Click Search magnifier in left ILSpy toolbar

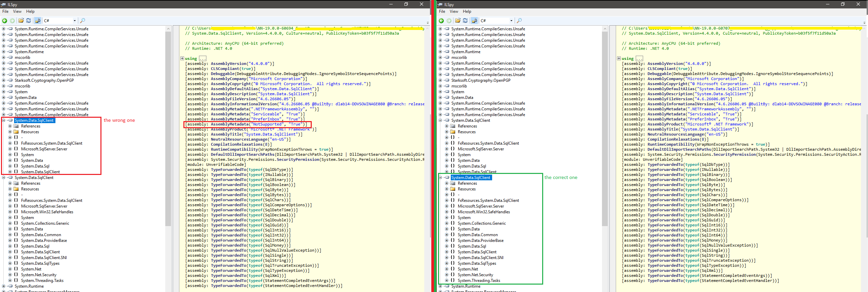(x=83, y=21)
